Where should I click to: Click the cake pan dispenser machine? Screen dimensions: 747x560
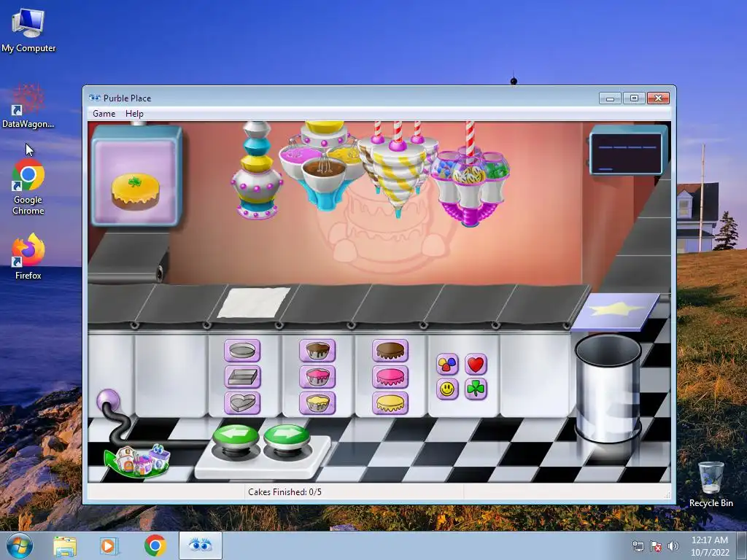click(x=257, y=170)
